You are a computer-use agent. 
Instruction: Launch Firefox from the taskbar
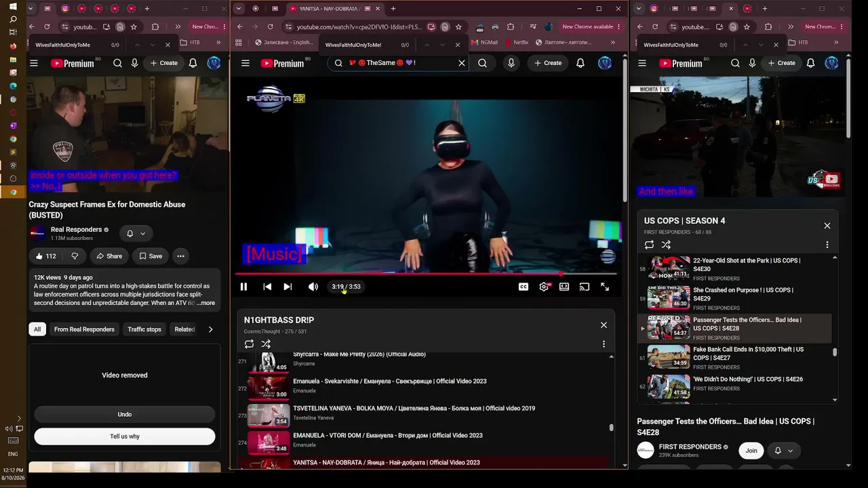pos(13,46)
